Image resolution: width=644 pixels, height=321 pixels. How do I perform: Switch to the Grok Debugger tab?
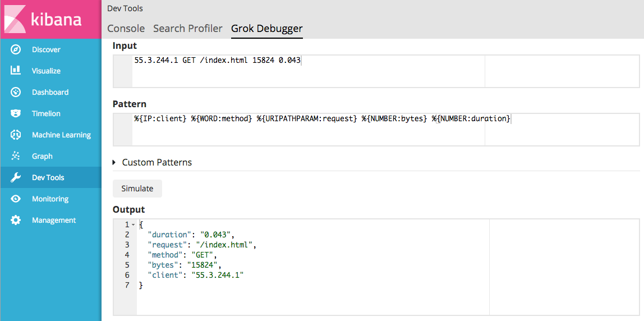267,29
